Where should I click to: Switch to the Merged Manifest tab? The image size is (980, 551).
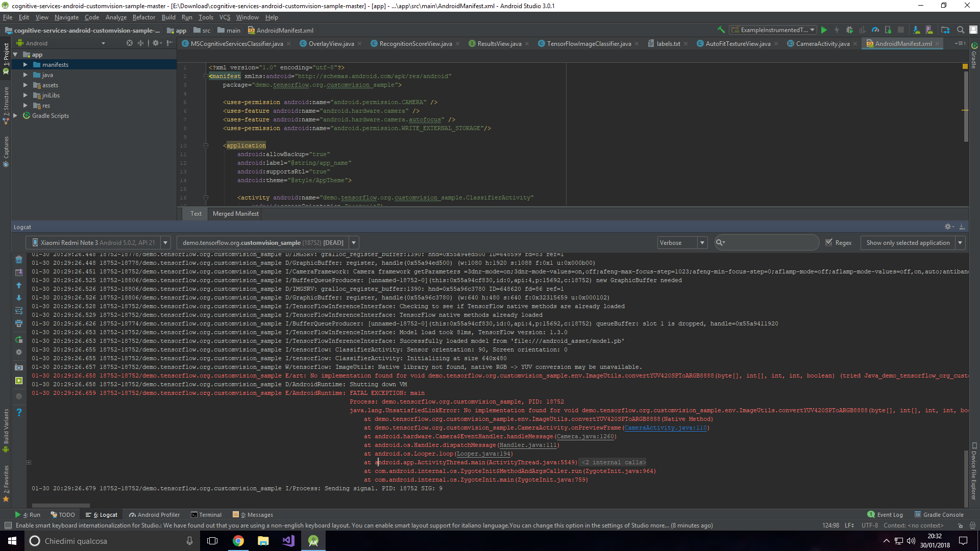[235, 214]
